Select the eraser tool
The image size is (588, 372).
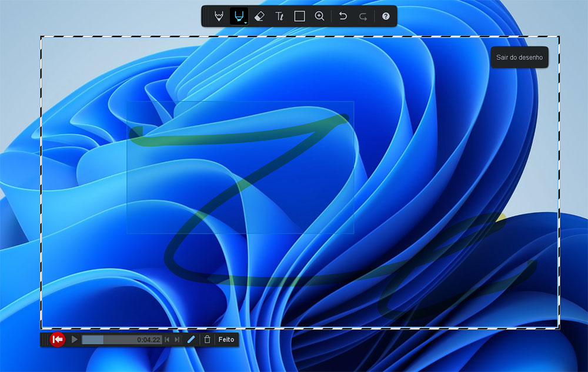click(259, 16)
